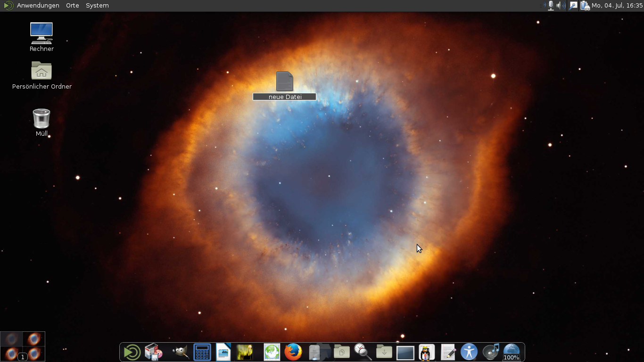The height and width of the screenshot is (362, 644).
Task: Click the search applet in top panel
Action: coord(573,6)
